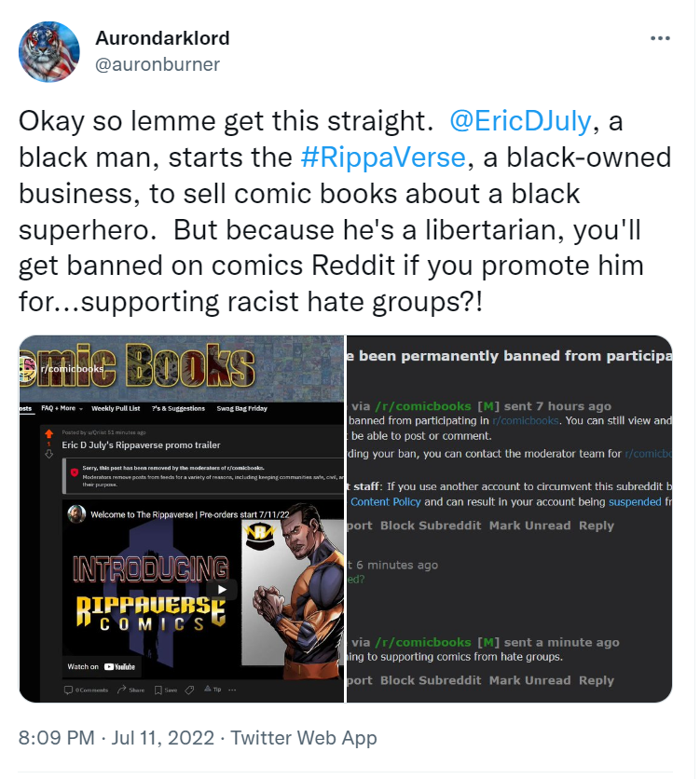Viewport: 700px width, 779px height.
Task: Open the ?'s & Suggestions tab
Action: point(178,408)
